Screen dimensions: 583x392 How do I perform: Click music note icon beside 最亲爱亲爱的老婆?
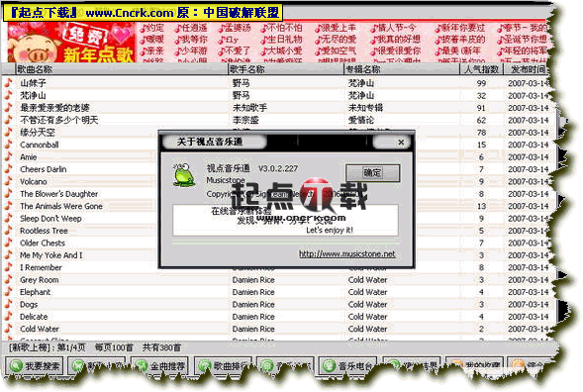[x=8, y=108]
